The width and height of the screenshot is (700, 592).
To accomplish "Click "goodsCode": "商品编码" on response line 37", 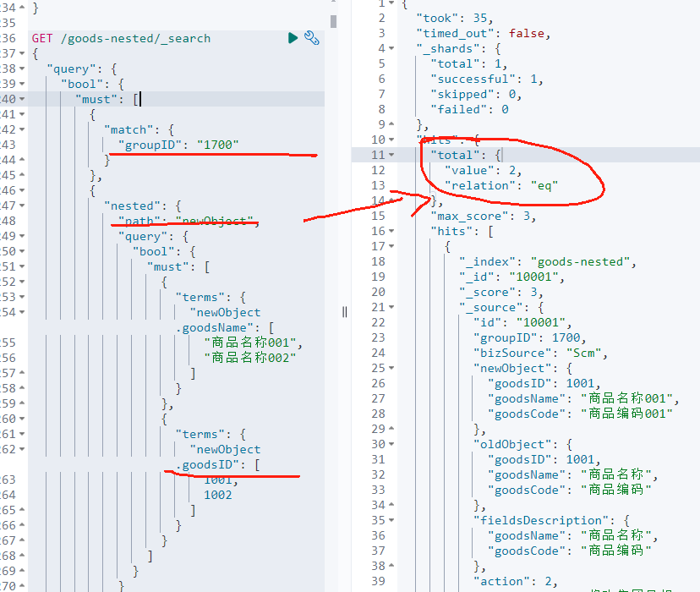I will coord(569,551).
